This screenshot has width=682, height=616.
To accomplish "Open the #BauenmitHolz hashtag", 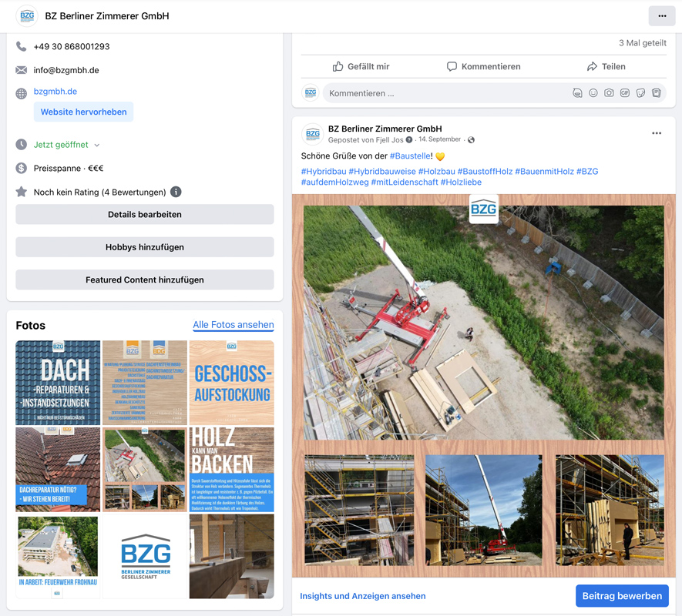I will pos(545,171).
